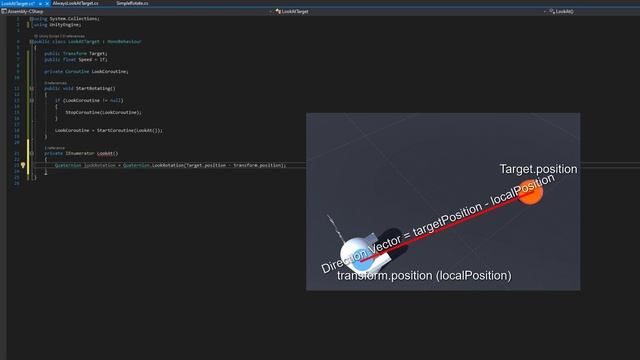This screenshot has width=640, height=360.
Task: Click 'using UnityEngine;' line
Action: pos(57,25)
